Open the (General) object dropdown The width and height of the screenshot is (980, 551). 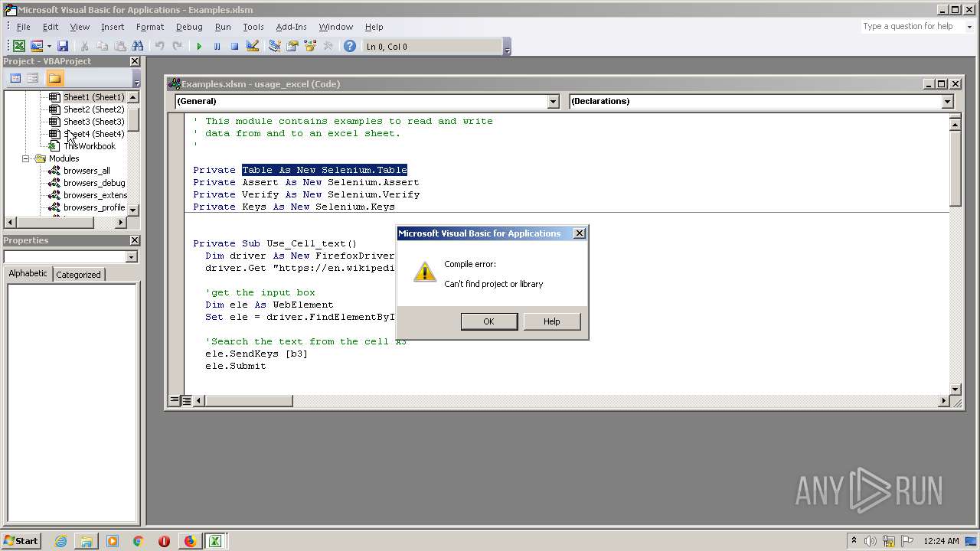tap(554, 101)
